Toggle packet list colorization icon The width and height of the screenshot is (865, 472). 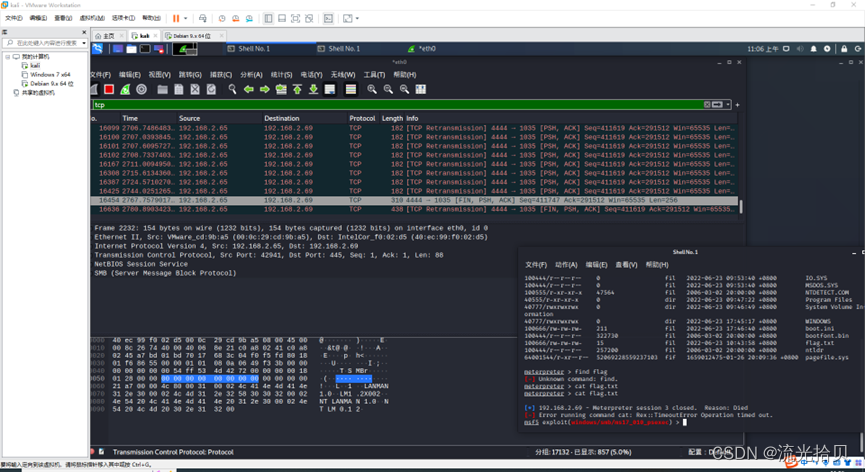click(x=350, y=89)
